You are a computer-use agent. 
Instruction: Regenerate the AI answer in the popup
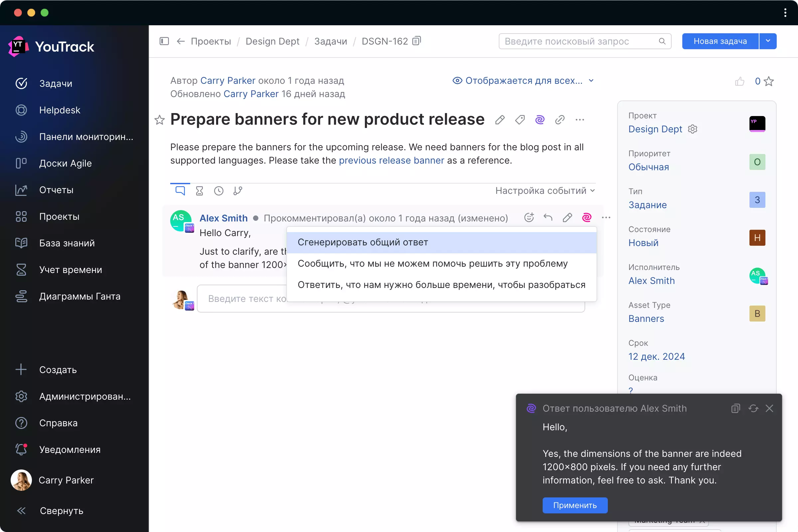(x=753, y=408)
